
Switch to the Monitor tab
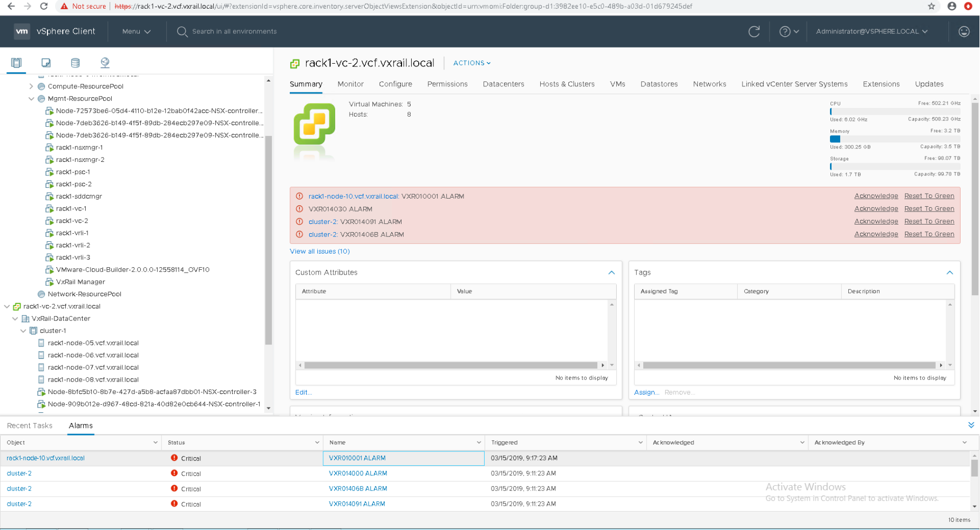pos(351,84)
